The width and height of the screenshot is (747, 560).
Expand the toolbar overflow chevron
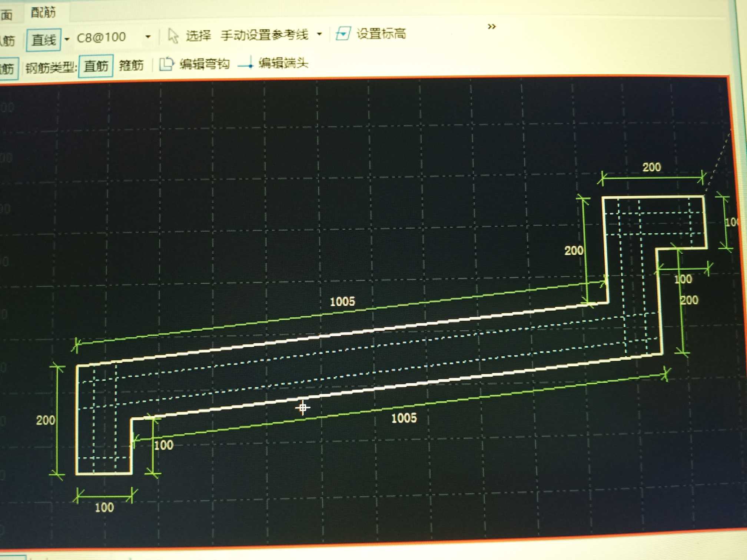coord(492,26)
